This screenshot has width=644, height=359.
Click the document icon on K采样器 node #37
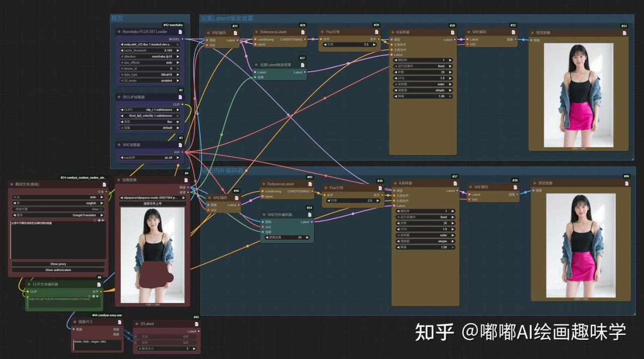pos(455,184)
